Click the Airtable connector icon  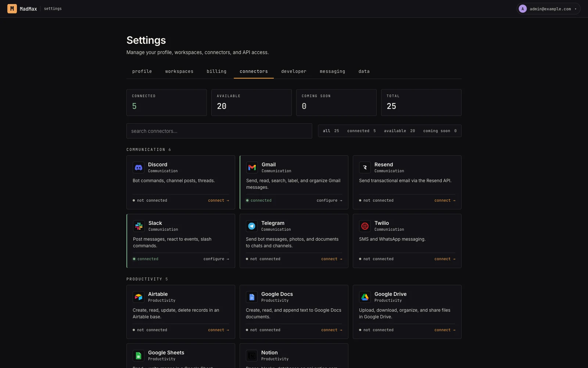point(139,297)
